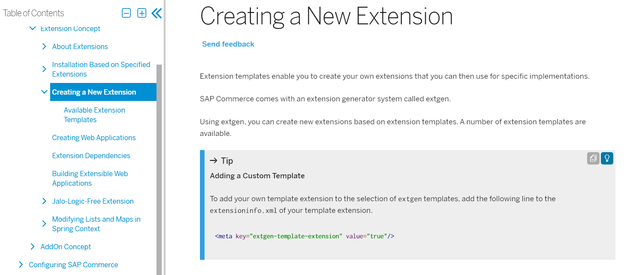644x275 pixels.
Task: Click the expand all plus icon
Action: (x=142, y=13)
